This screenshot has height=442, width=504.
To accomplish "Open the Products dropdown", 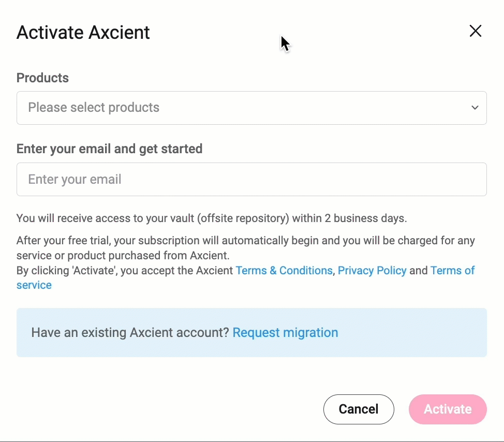I will (251, 108).
